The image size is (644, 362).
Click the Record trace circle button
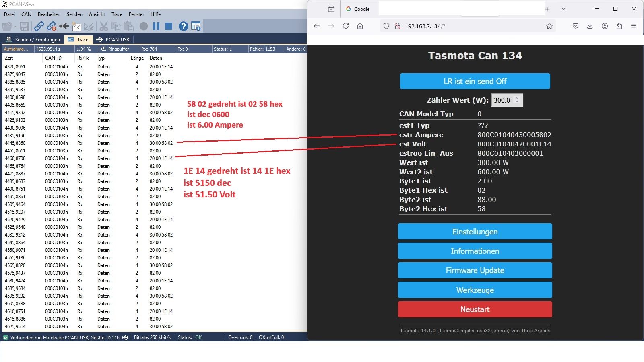click(x=144, y=26)
